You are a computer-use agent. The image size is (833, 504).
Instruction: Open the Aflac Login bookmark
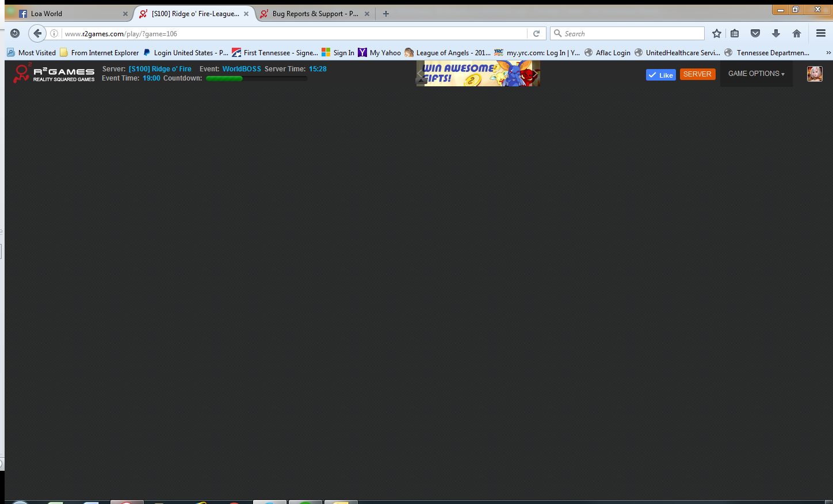click(607, 52)
